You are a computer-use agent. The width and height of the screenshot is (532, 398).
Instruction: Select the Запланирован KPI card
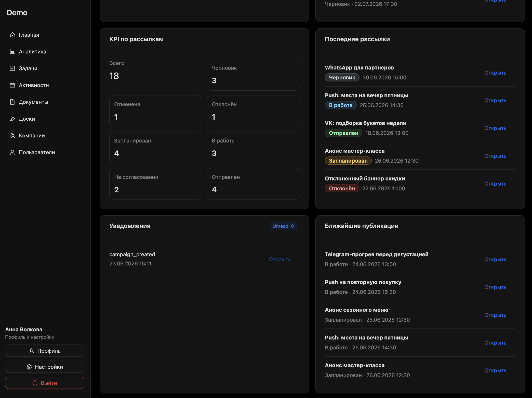click(156, 148)
